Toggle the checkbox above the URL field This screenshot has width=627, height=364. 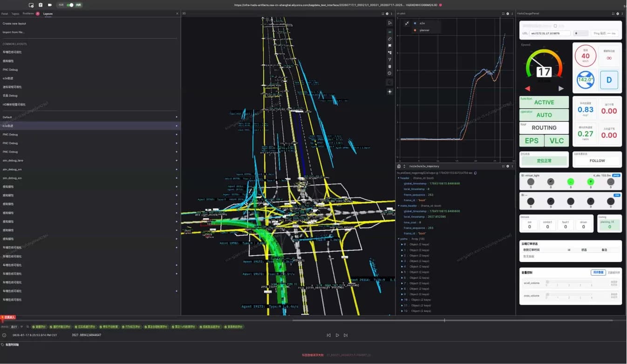(555, 26)
